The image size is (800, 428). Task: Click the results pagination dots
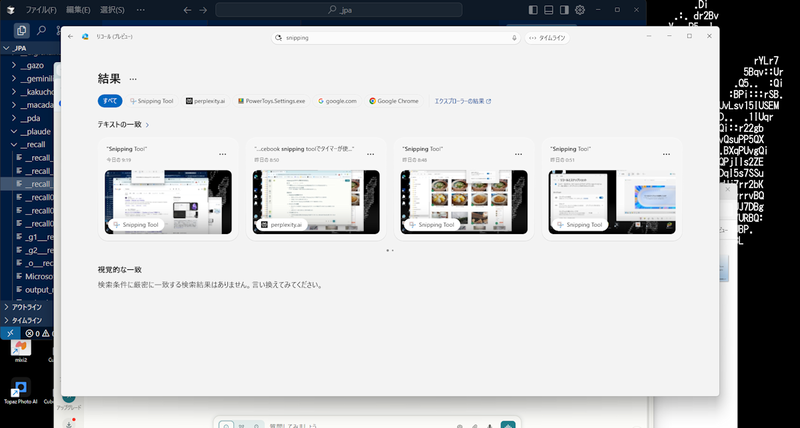[390, 250]
